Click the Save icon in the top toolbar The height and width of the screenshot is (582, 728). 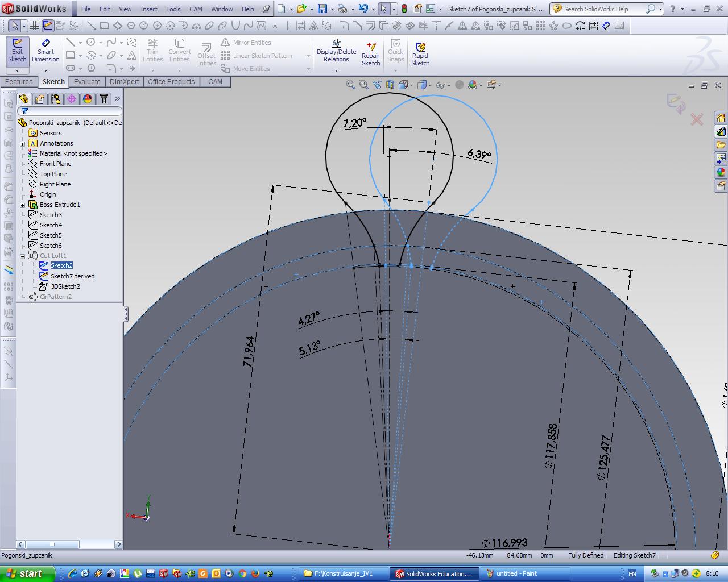(322, 9)
